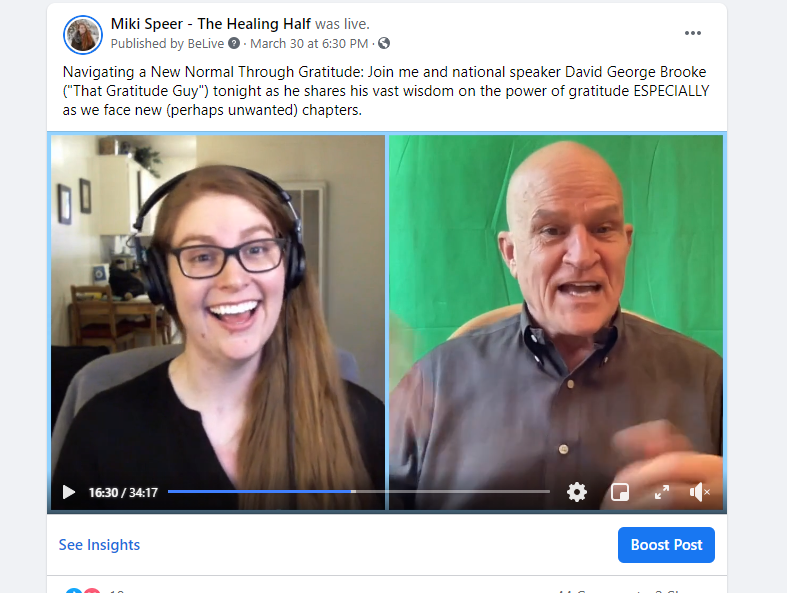The image size is (787, 593).
Task: Unmute the video volume
Action: click(x=700, y=492)
